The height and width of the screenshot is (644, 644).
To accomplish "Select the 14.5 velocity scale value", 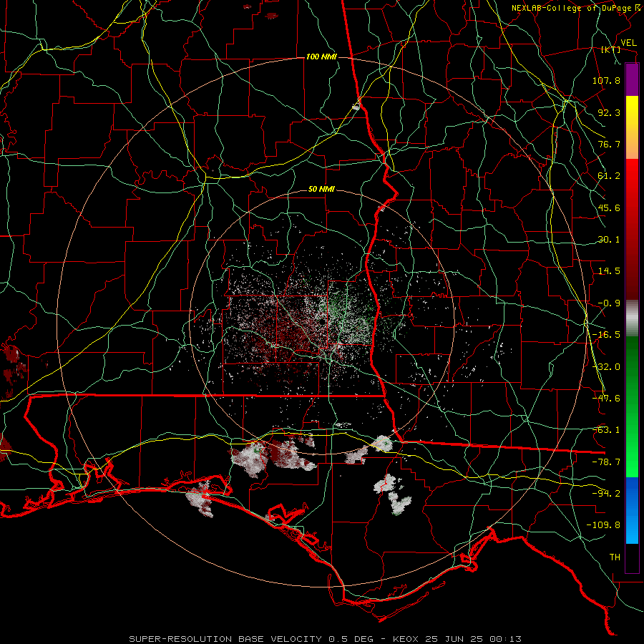I will (609, 271).
